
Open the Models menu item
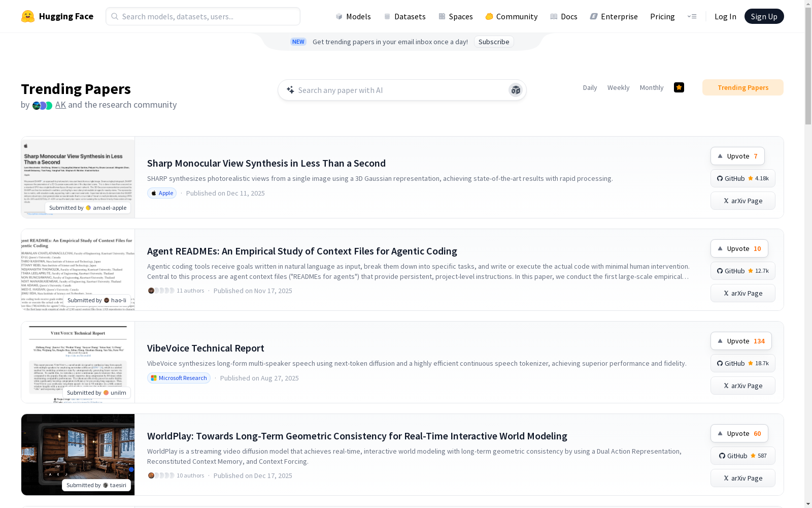click(353, 16)
